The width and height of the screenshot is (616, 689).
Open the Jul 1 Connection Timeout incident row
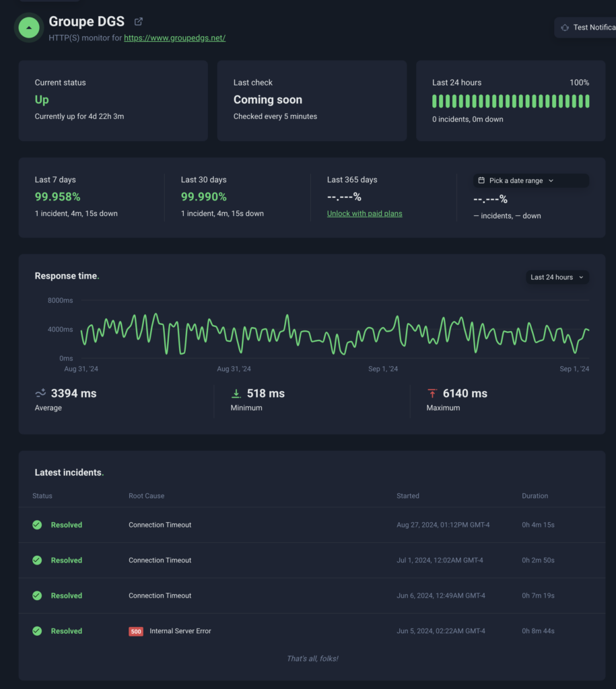[160, 560]
